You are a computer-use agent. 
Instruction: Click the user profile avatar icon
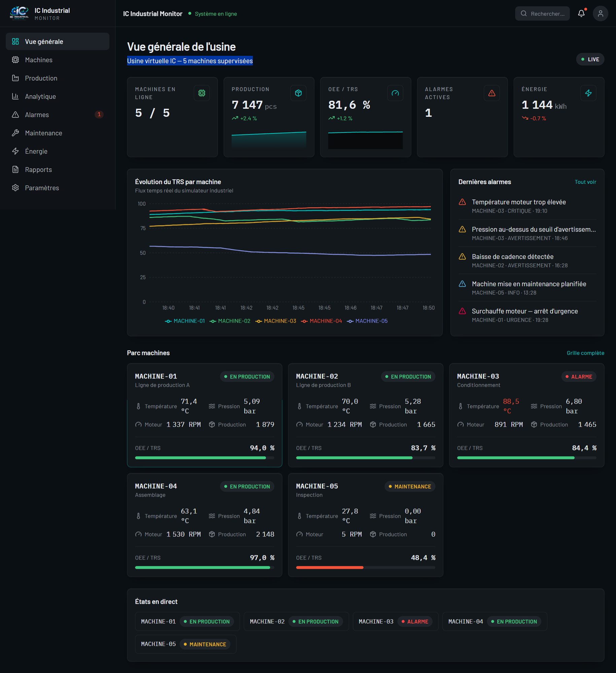coord(600,13)
